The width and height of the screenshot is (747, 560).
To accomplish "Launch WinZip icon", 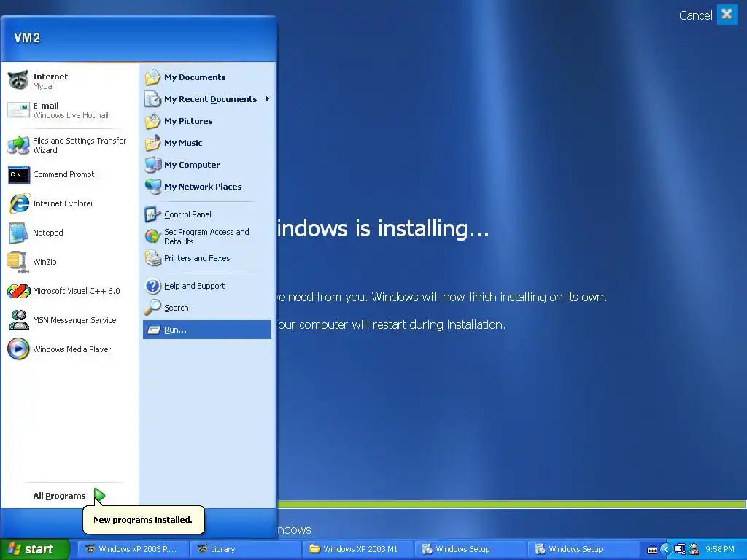I will tap(18, 262).
